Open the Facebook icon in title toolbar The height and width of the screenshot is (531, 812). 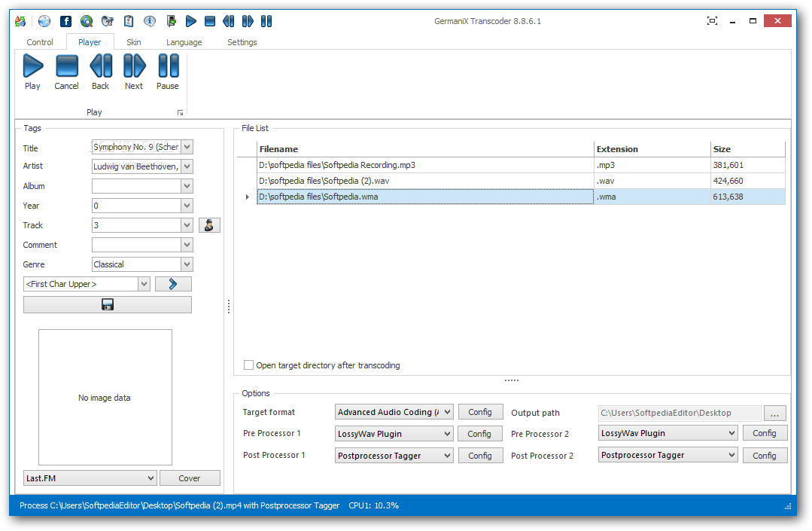pyautogui.click(x=65, y=21)
